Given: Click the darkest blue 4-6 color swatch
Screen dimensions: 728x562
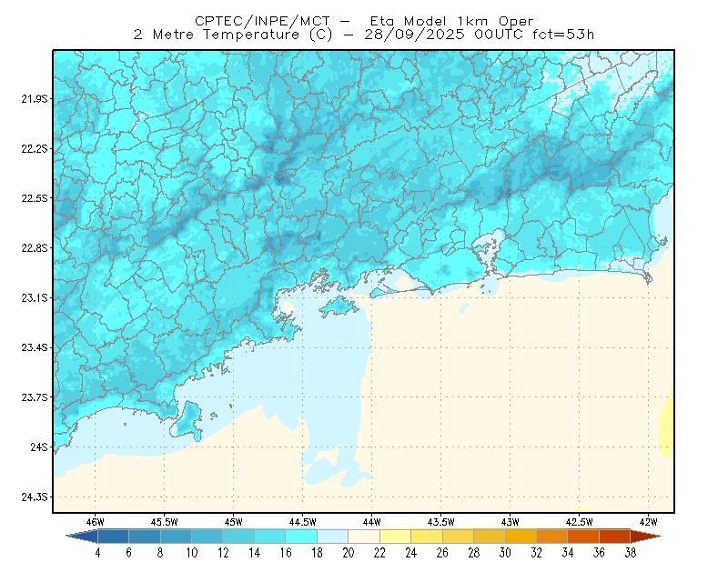Looking at the screenshot, I should coord(113,537).
